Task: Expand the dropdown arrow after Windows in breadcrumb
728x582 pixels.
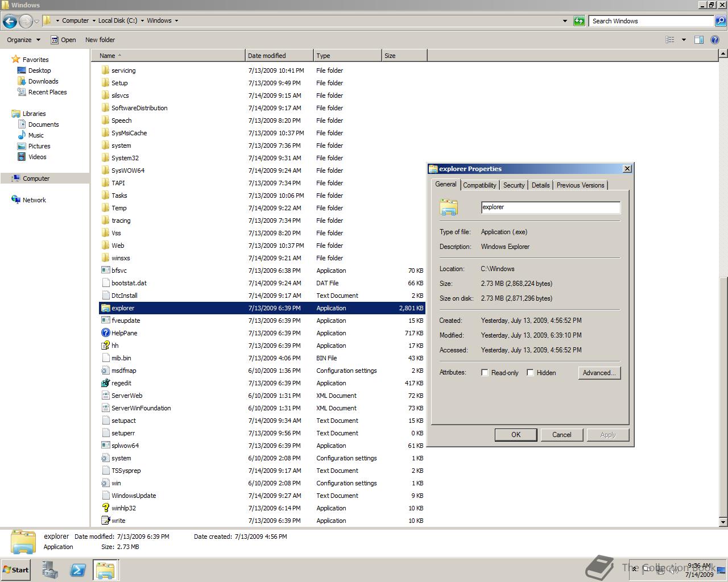Action: pos(176,21)
